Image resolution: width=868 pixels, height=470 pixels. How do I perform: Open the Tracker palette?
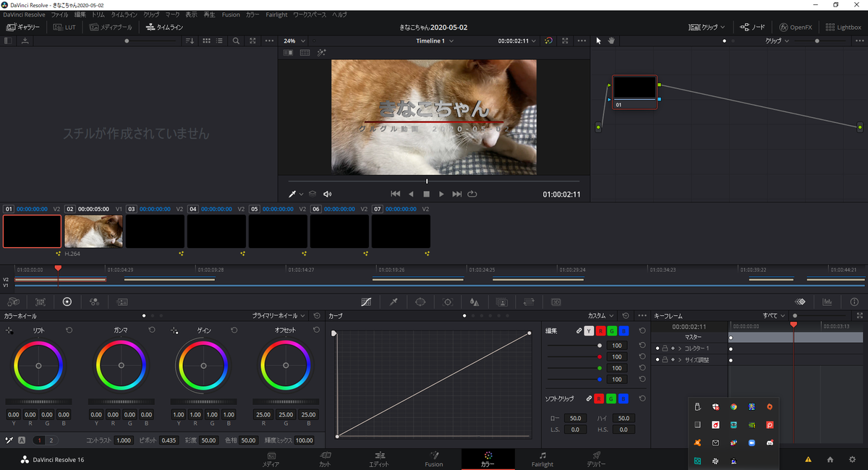pos(448,302)
